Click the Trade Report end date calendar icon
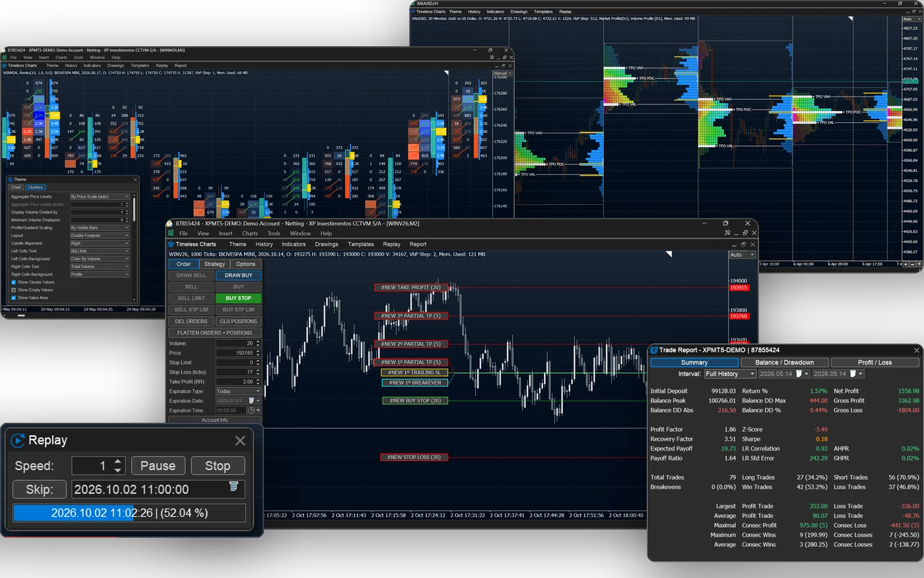 pyautogui.click(x=853, y=374)
